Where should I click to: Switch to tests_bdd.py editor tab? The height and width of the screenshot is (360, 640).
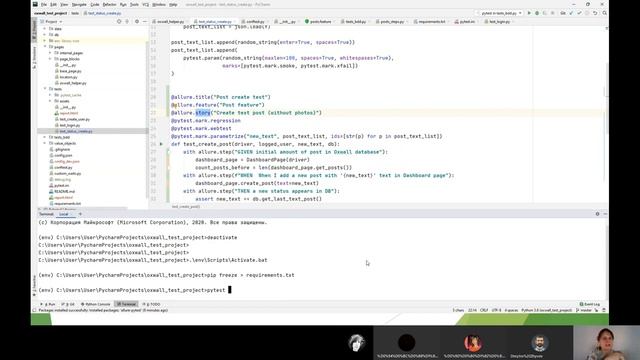pyautogui.click(x=356, y=22)
